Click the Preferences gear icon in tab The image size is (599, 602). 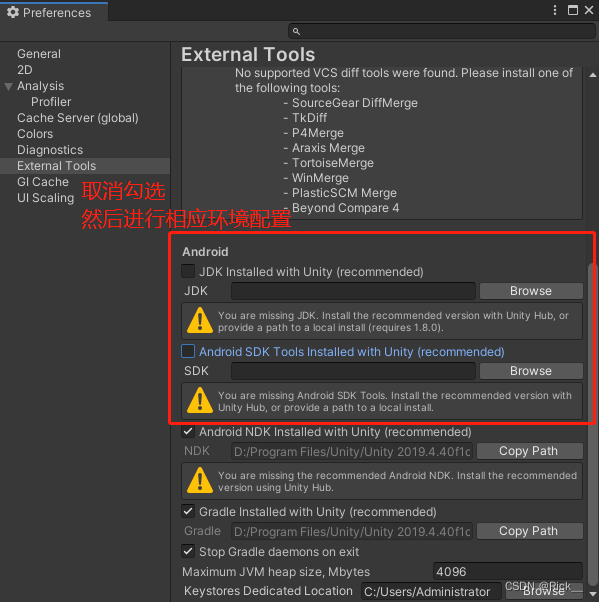13,12
